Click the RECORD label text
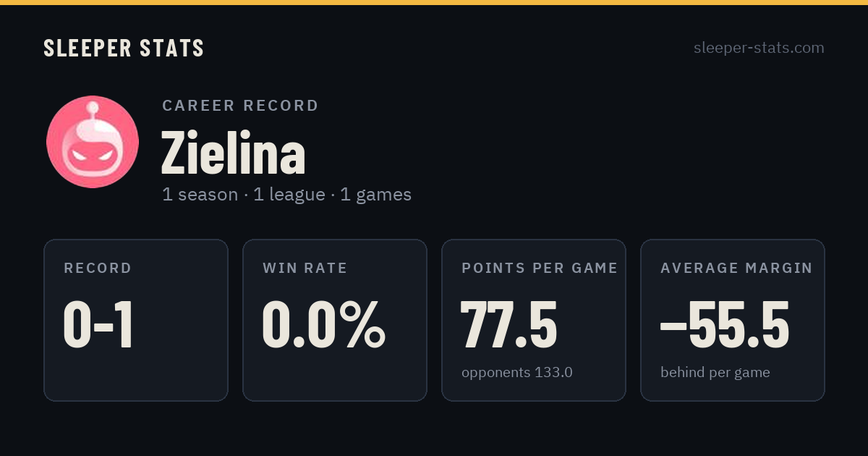The image size is (868, 456). 98,269
